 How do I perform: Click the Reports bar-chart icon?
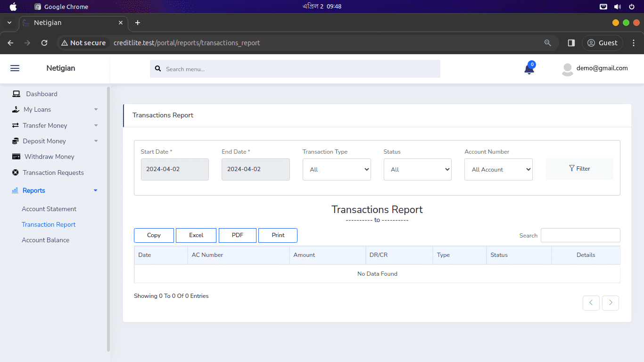[15, 190]
